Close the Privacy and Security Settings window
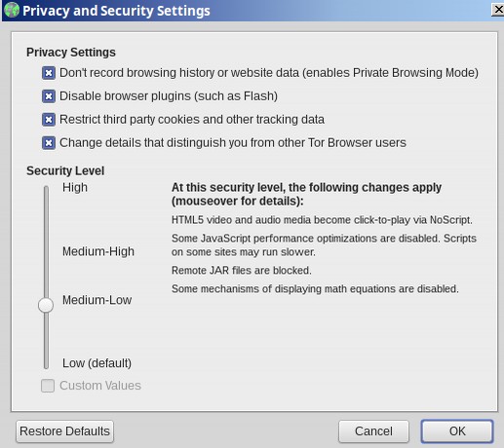This screenshot has height=448, width=504. pyautogui.click(x=498, y=10)
